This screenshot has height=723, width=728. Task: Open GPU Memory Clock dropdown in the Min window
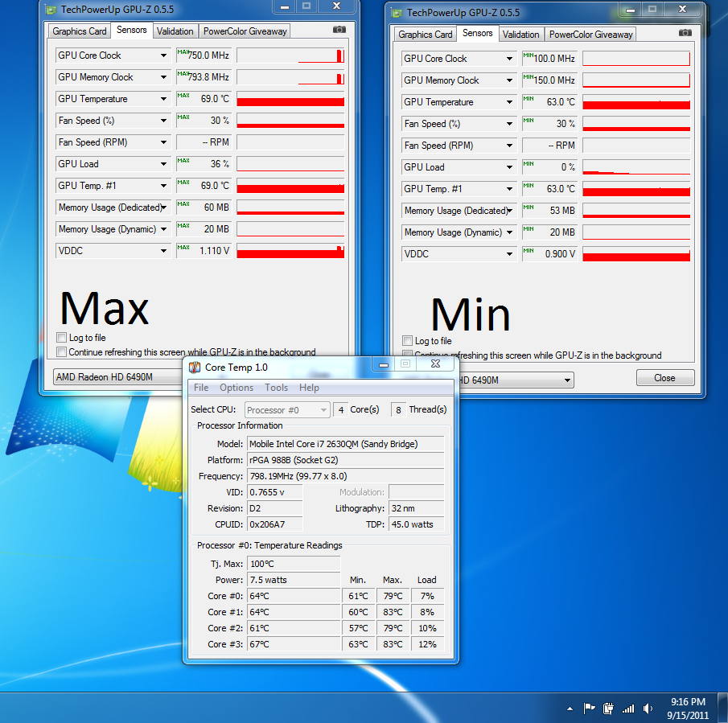509,80
